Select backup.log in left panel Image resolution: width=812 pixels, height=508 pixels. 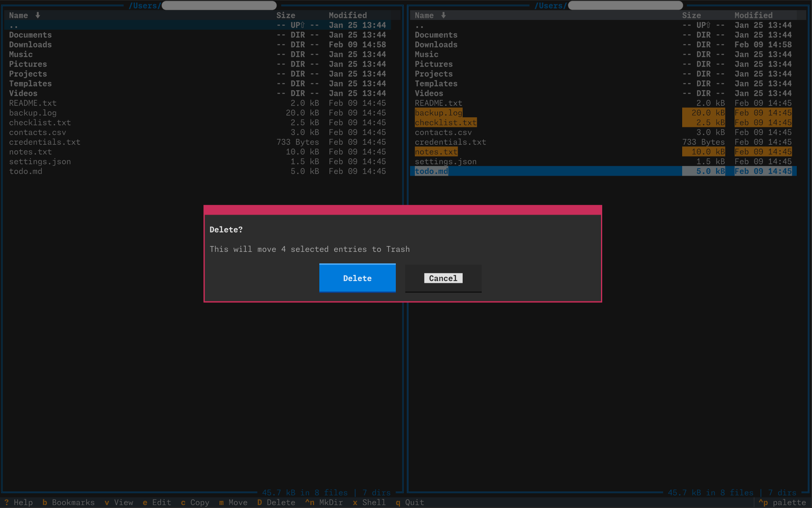pyautogui.click(x=198, y=113)
